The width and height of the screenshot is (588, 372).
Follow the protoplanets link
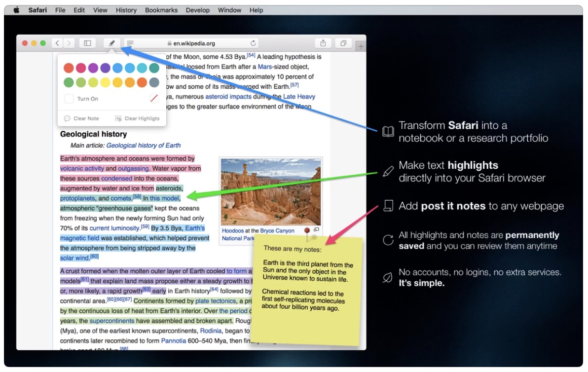77,198
